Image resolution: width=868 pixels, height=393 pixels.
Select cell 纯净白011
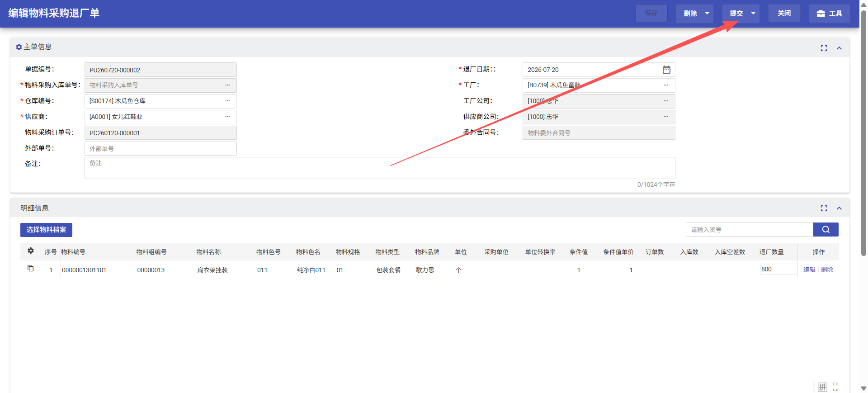(x=311, y=270)
